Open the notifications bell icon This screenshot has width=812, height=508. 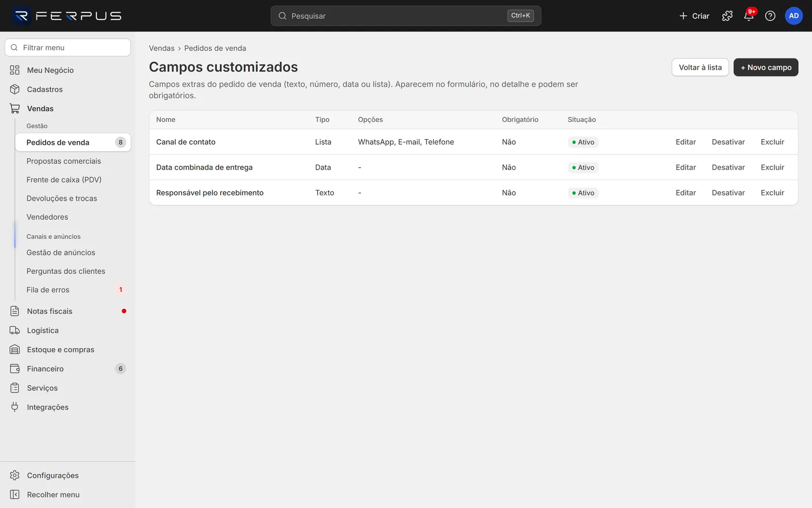[x=749, y=16]
